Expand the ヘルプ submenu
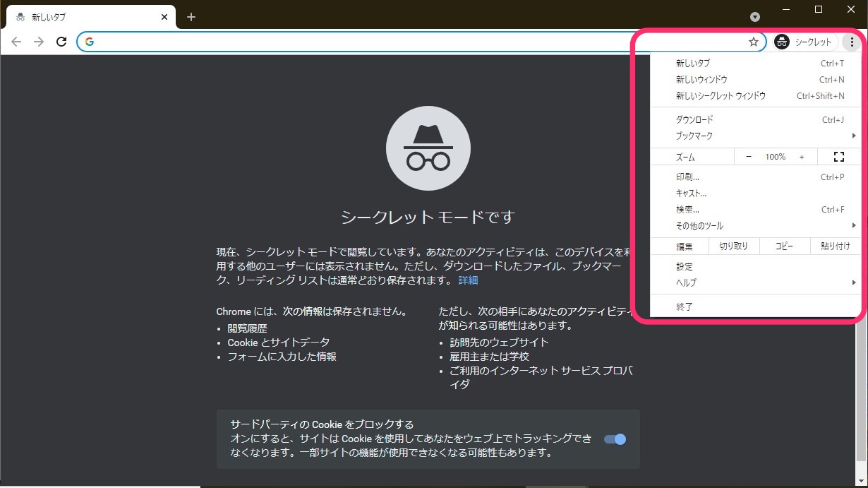 point(755,282)
